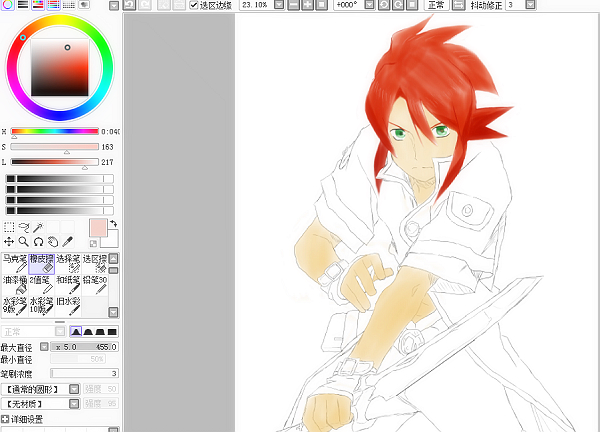Open the 【无材质】 texture dropdown
Screen dimensions: 600x432
(x=74, y=404)
